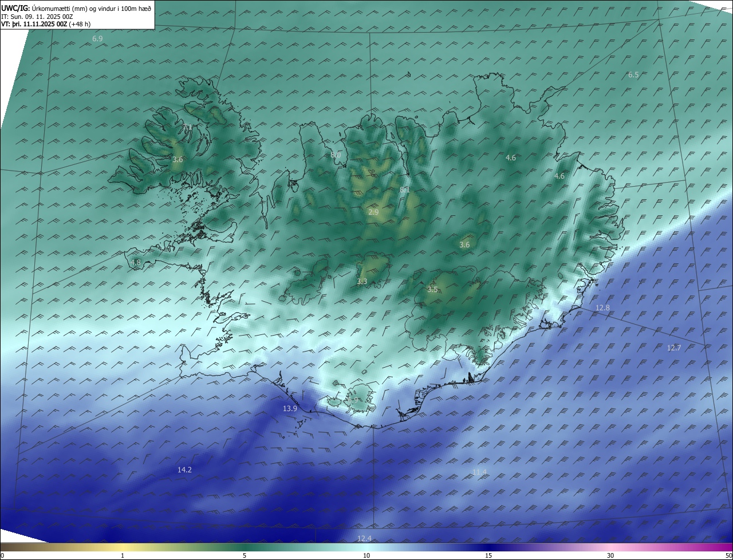Click the 4.8 value on Snæfellsnes
The height and width of the screenshot is (560, 733).
136,263
